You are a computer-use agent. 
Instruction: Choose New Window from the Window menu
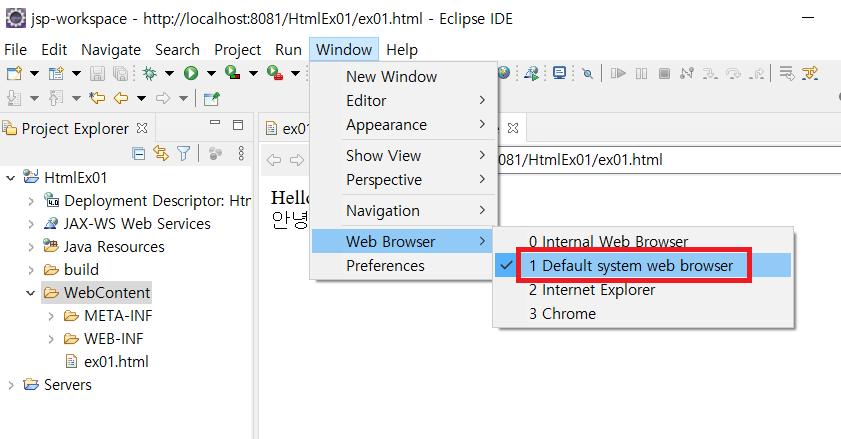pos(404,77)
